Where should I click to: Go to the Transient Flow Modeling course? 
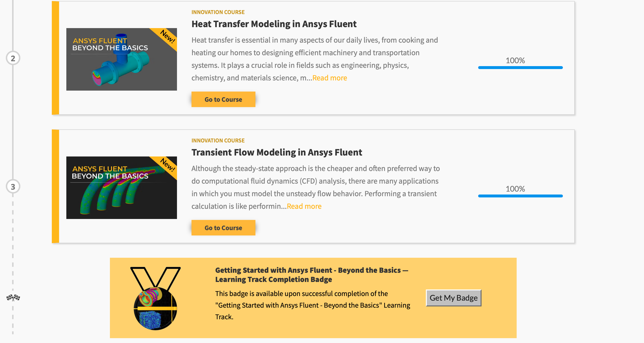pyautogui.click(x=223, y=228)
